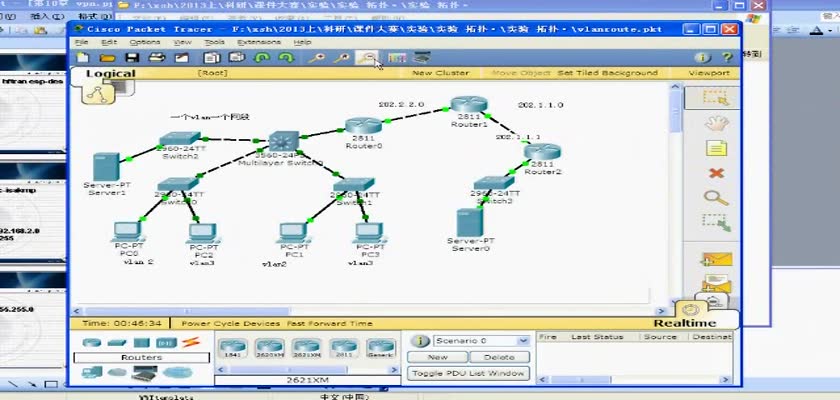Pick the 2811 router model in palette

[344, 348]
